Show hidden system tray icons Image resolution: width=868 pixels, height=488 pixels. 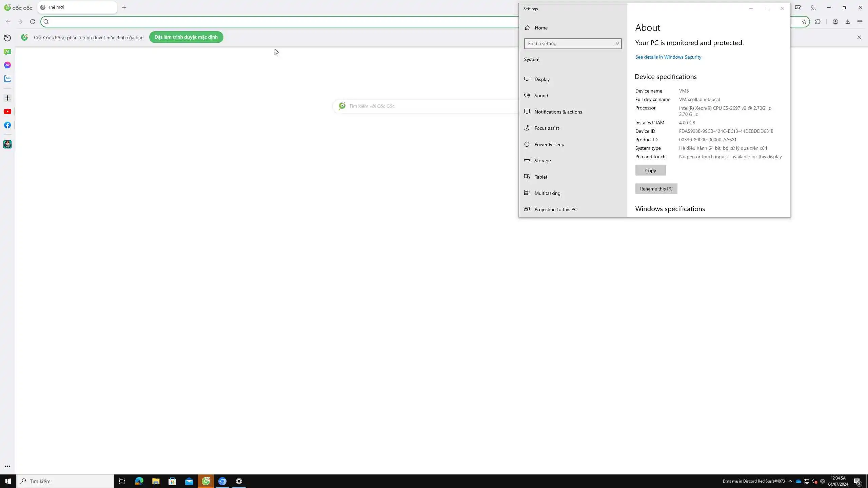pyautogui.click(x=790, y=481)
